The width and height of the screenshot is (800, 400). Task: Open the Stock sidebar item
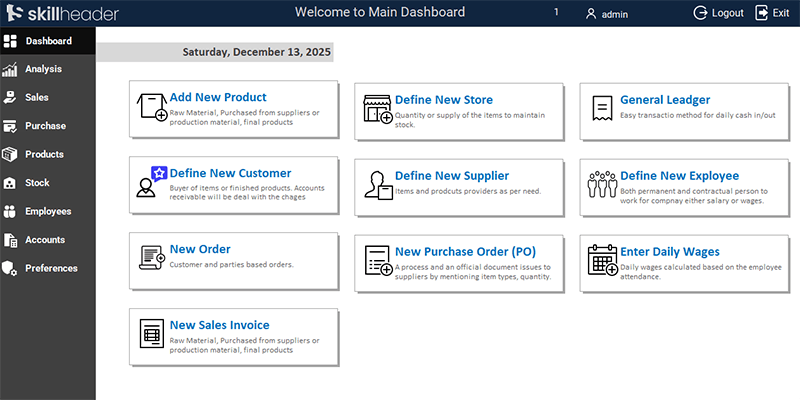point(37,183)
